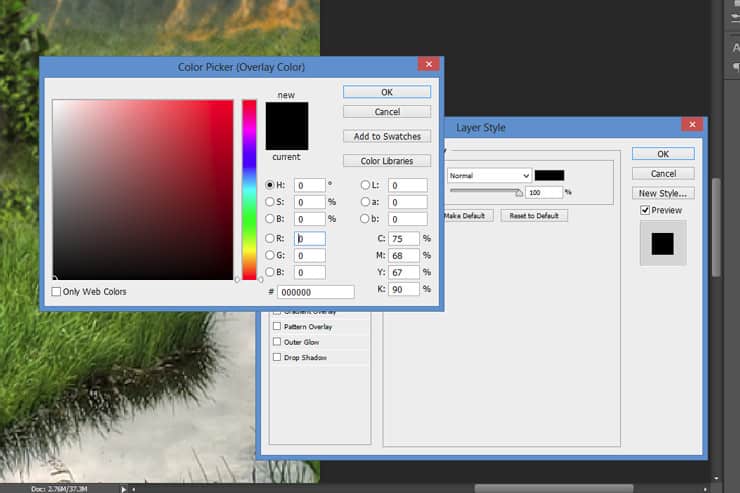Click inside the color gradient field

(143, 190)
